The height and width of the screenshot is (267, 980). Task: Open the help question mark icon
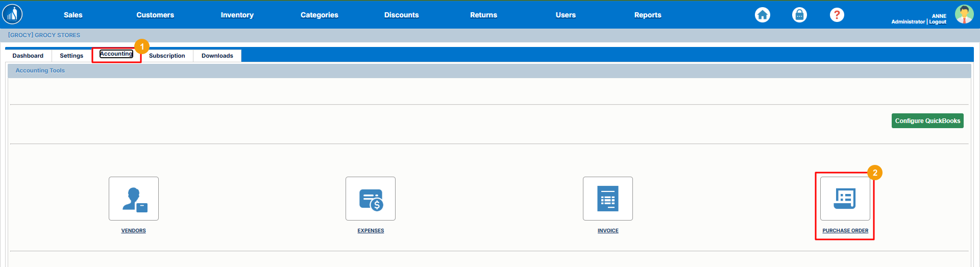(837, 15)
